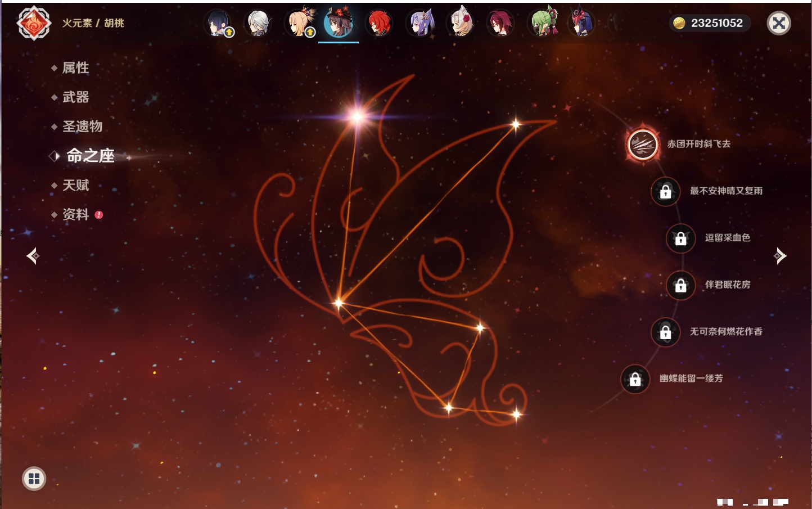
Task: Open locked constellation 幽蝶能留一缕芳
Action: (x=635, y=379)
